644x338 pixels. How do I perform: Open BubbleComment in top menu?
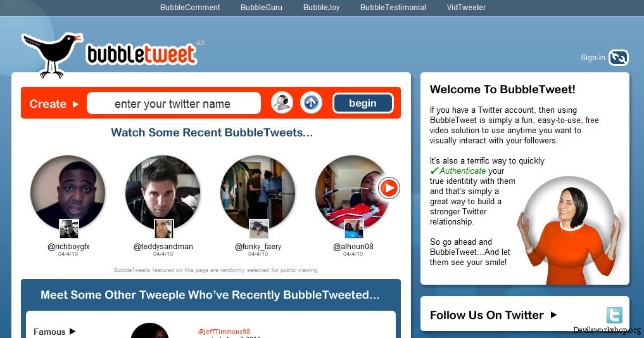coord(190,8)
